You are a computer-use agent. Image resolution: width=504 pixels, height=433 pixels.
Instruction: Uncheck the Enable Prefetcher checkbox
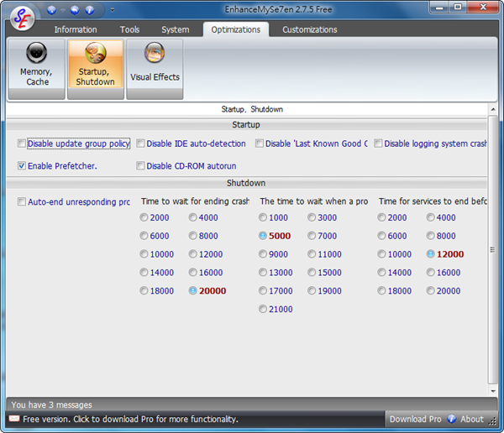pyautogui.click(x=22, y=166)
